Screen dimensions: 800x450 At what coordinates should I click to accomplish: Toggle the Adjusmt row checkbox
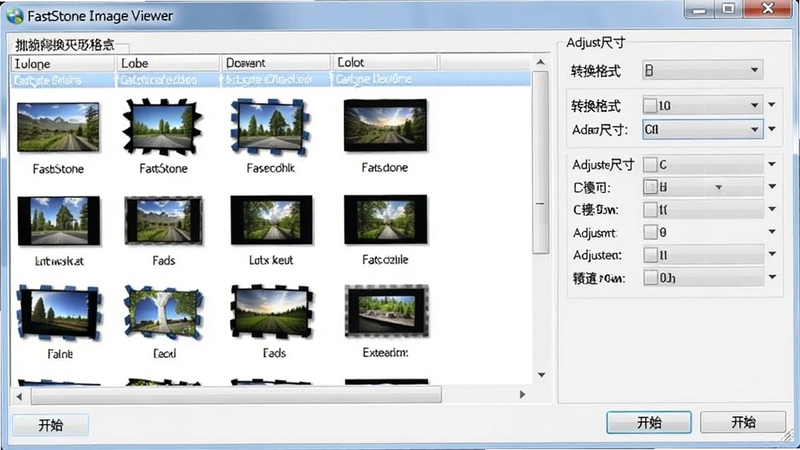pos(650,232)
